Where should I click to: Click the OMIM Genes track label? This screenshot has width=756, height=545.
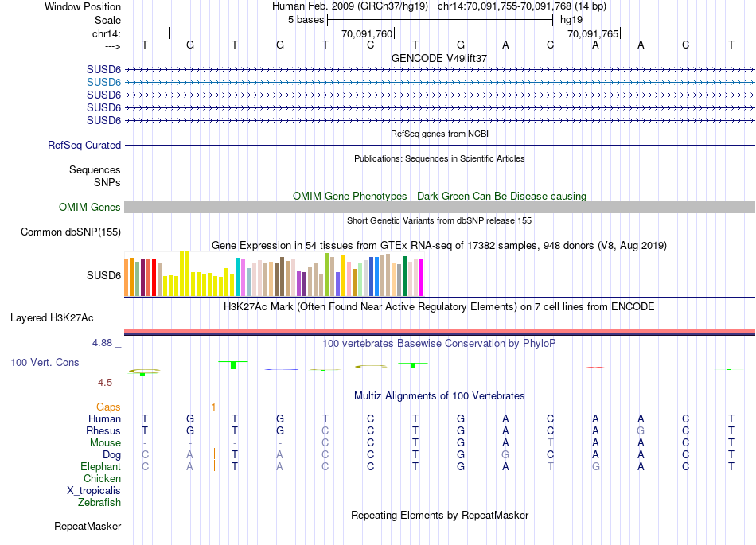90,208
